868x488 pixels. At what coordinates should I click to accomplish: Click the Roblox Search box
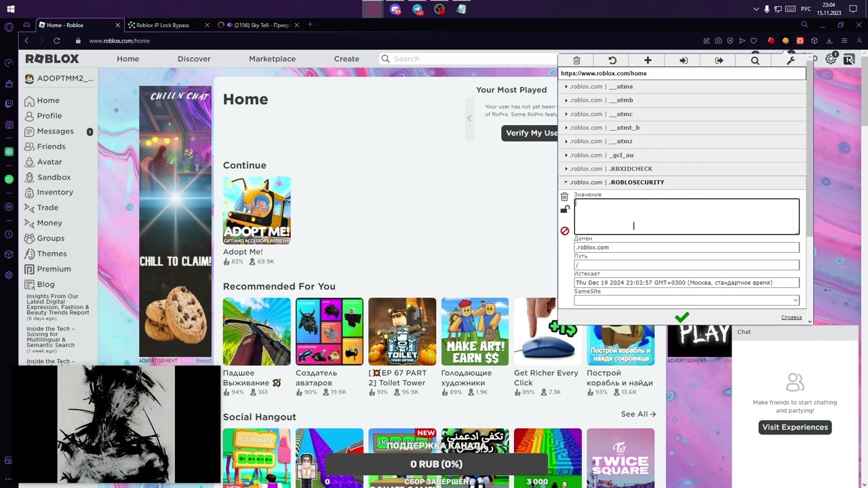click(468, 59)
